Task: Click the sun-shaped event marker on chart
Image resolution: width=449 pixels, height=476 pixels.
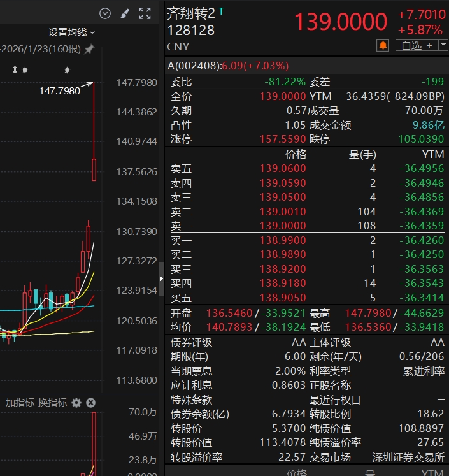Action: pos(67,71)
